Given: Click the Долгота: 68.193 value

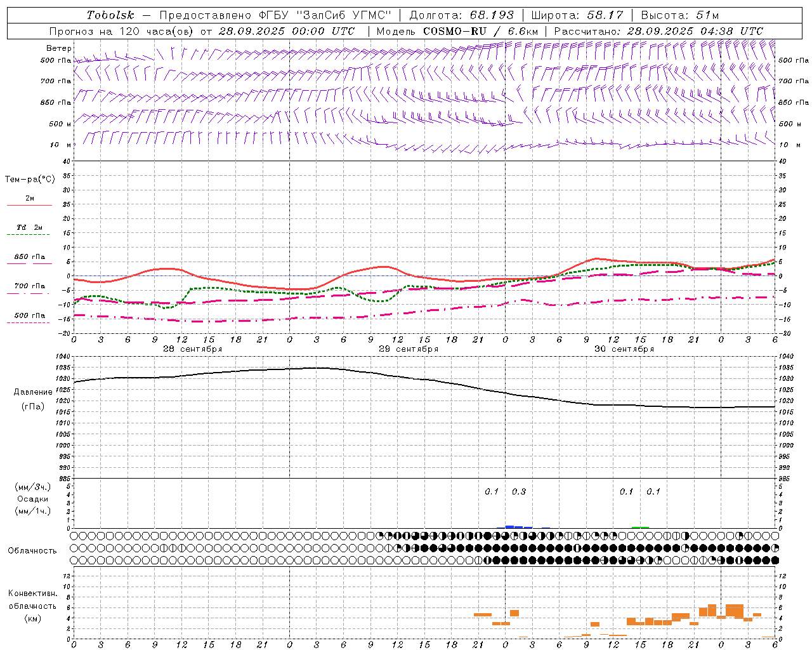Looking at the screenshot, I should click(x=461, y=15).
